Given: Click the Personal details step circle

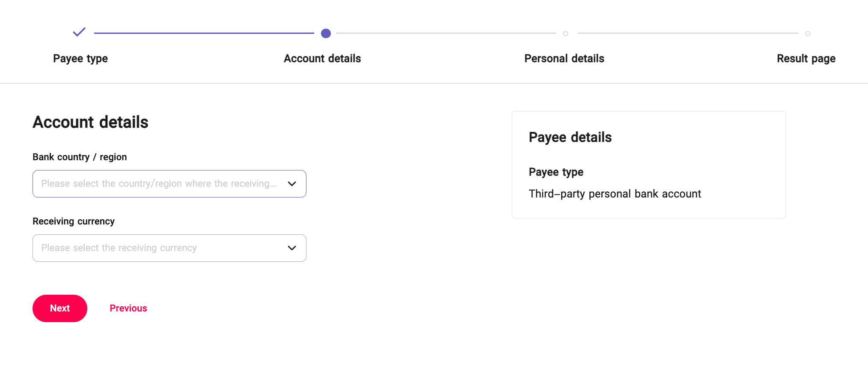Looking at the screenshot, I should tap(565, 33).
